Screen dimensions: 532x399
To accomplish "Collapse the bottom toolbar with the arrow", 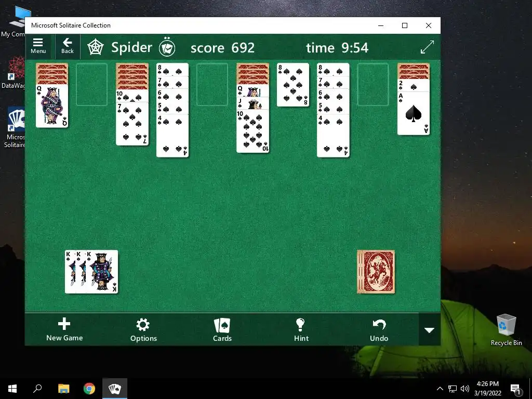I will [x=430, y=330].
